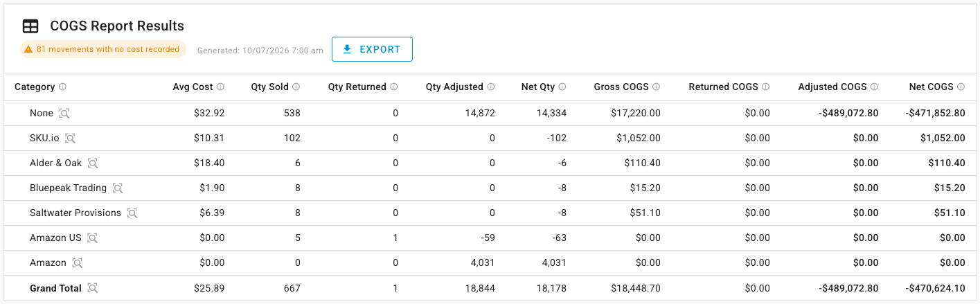Open the Adjusted COGS info icon
980x304 pixels.
pos(874,87)
